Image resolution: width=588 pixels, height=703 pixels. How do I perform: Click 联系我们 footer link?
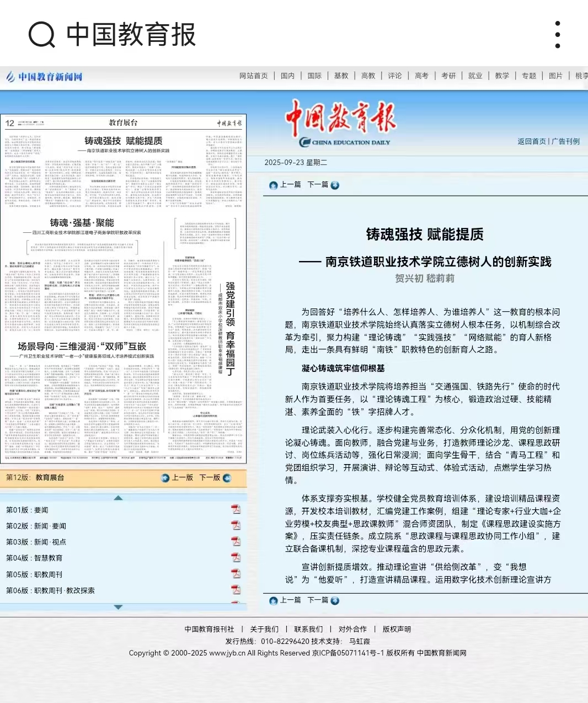[308, 629]
